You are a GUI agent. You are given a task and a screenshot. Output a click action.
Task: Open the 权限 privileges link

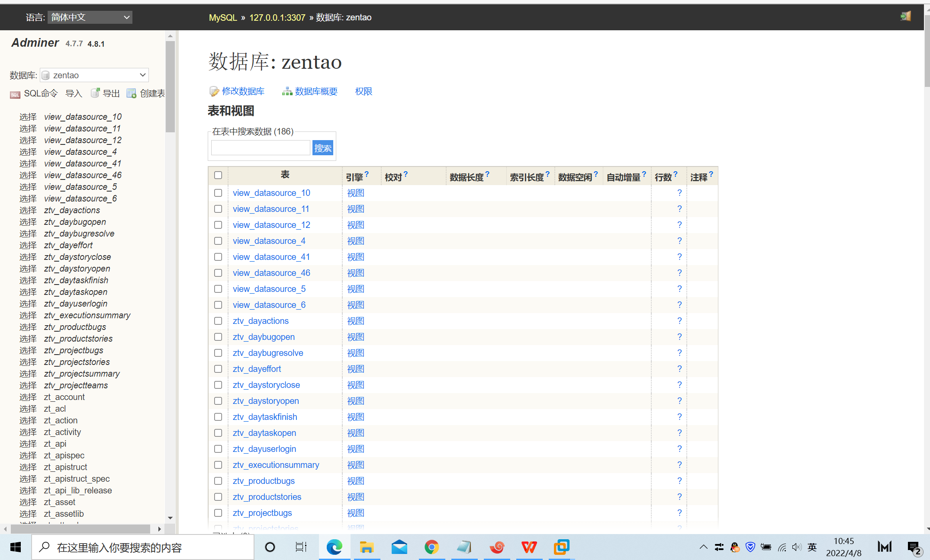click(364, 91)
